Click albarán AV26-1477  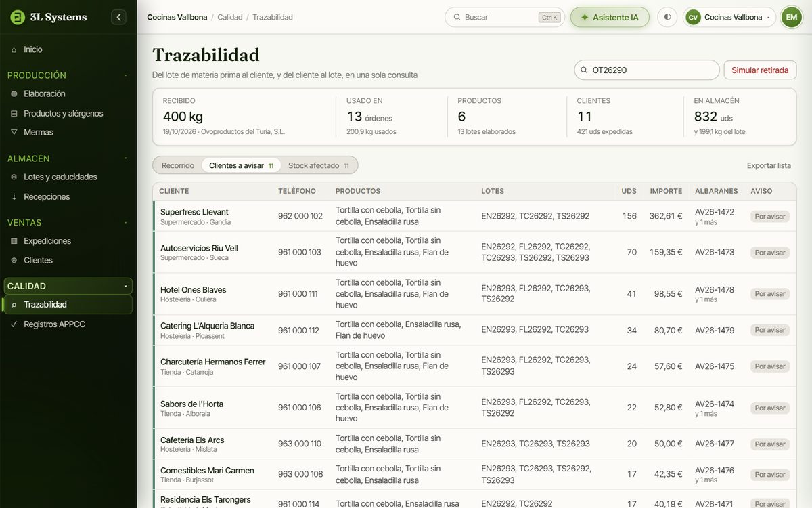(x=715, y=444)
